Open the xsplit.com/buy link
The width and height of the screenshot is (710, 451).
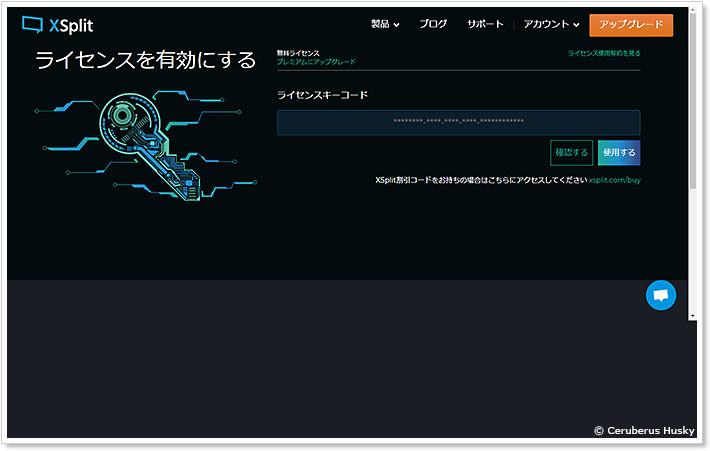(x=614, y=180)
